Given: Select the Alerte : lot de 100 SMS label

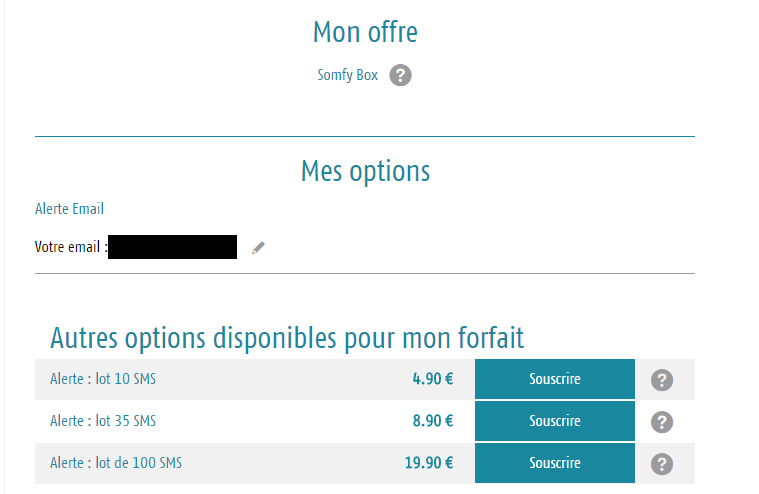Looking at the screenshot, I should [x=116, y=463].
